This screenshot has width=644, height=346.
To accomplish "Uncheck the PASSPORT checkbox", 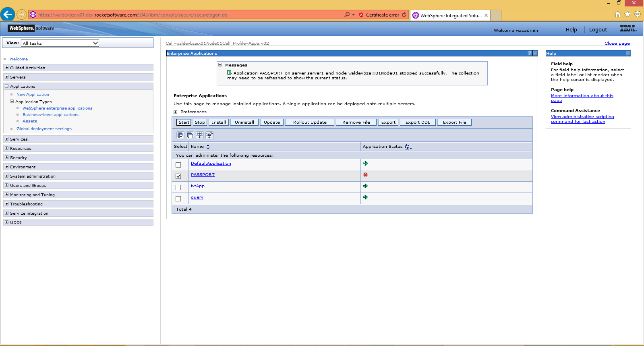I will tap(178, 176).
